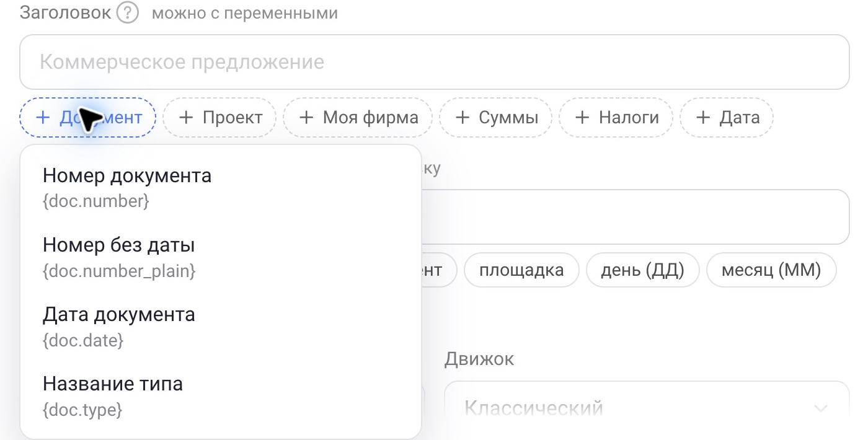Click the Движок label
Screen dimensions: 868x440
tap(479, 358)
